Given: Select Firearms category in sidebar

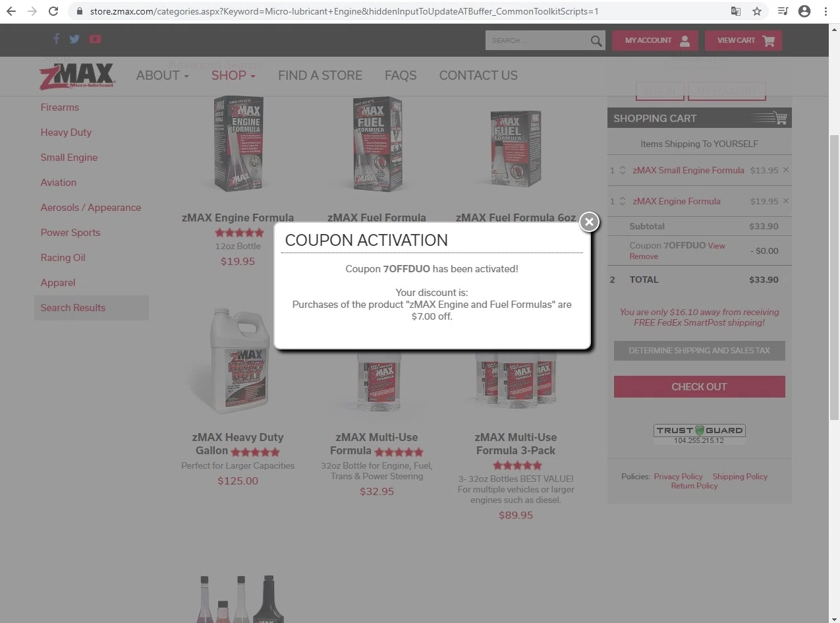Looking at the screenshot, I should [x=59, y=107].
